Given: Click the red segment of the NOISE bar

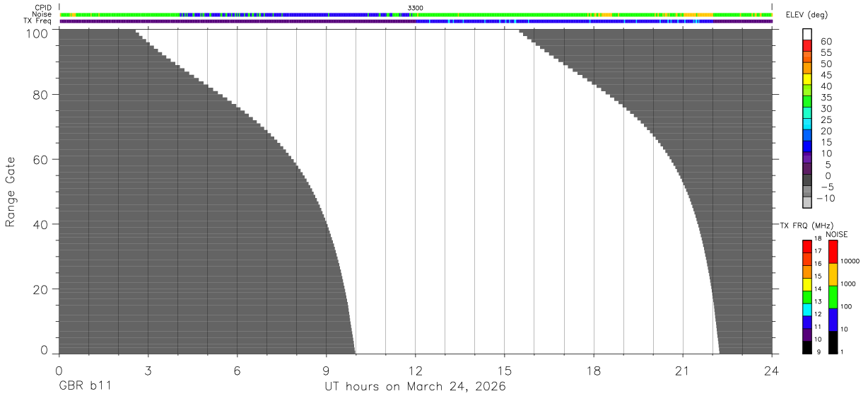Looking at the screenshot, I should coord(833,252).
